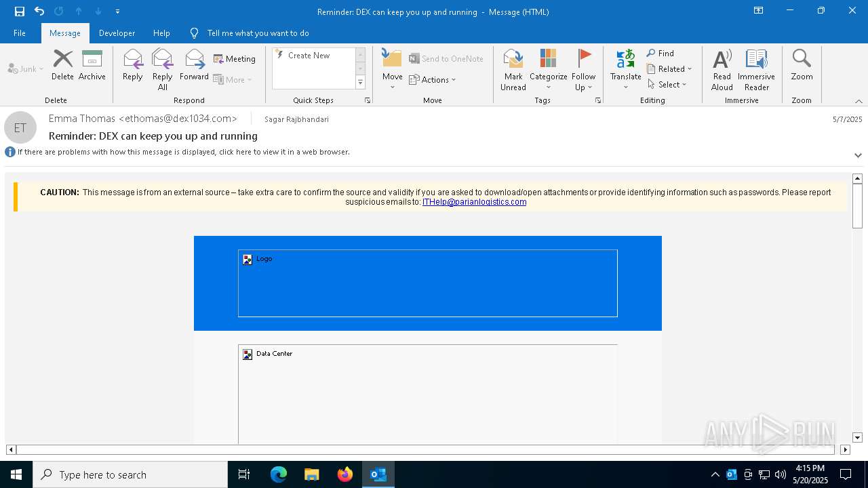Launch Firefox from taskbar
Viewport: 868px width, 488px height.
coord(345,474)
